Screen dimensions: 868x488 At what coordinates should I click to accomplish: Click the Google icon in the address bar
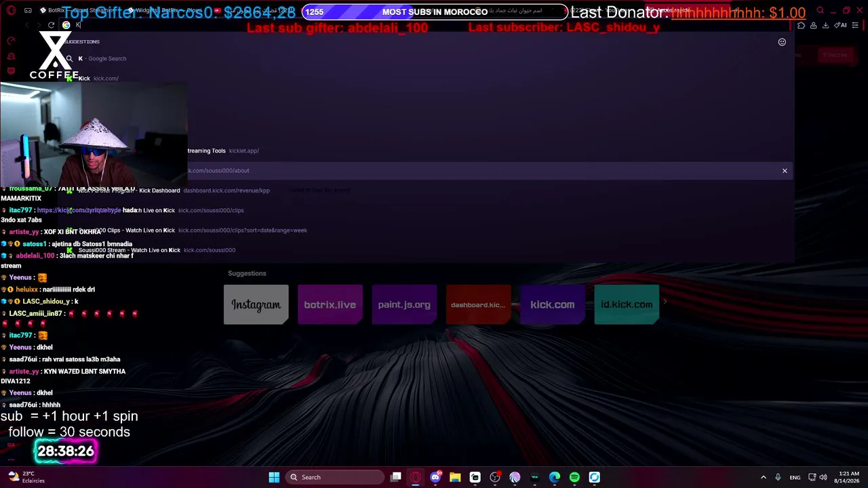tap(66, 25)
